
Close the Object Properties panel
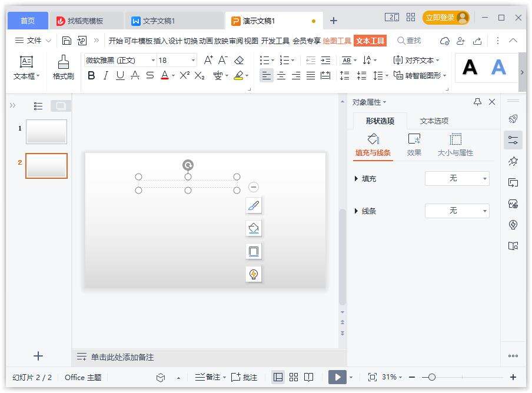492,102
